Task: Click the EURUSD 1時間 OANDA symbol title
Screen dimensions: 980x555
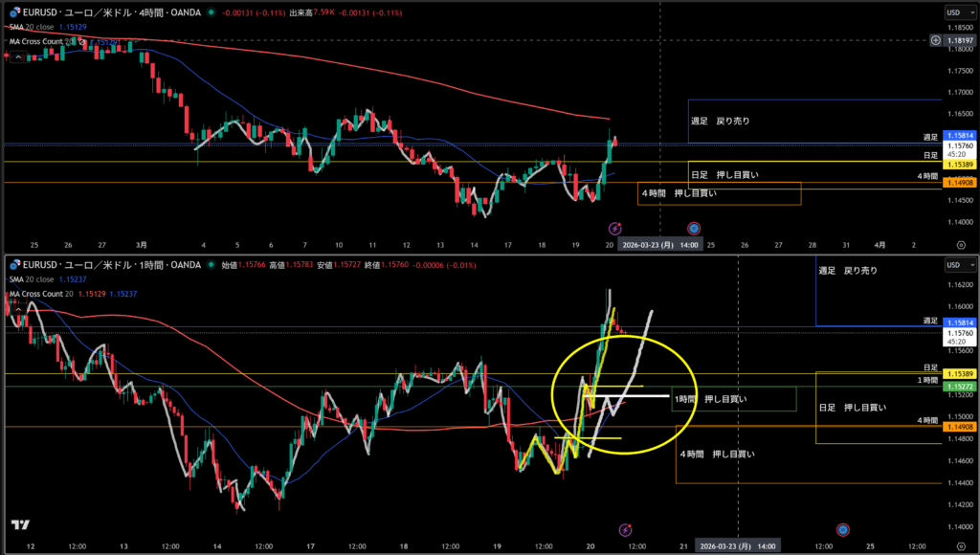Action: (110, 264)
